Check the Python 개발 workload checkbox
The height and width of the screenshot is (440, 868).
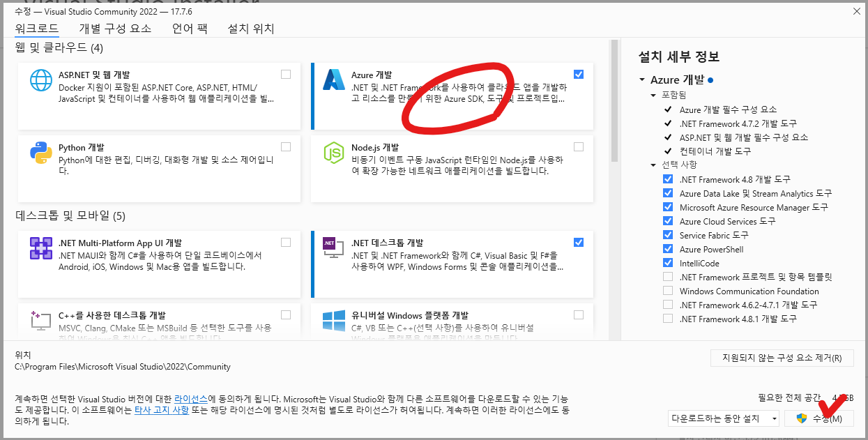click(x=286, y=147)
